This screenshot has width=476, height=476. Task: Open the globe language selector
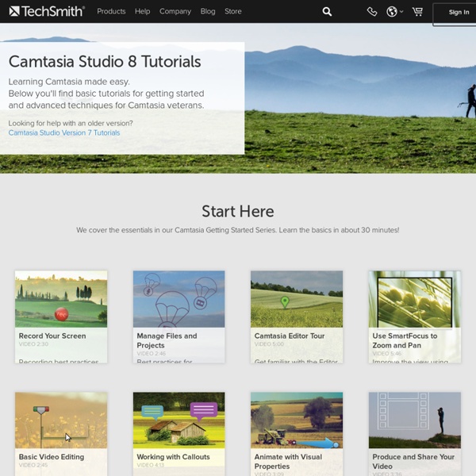[393, 12]
